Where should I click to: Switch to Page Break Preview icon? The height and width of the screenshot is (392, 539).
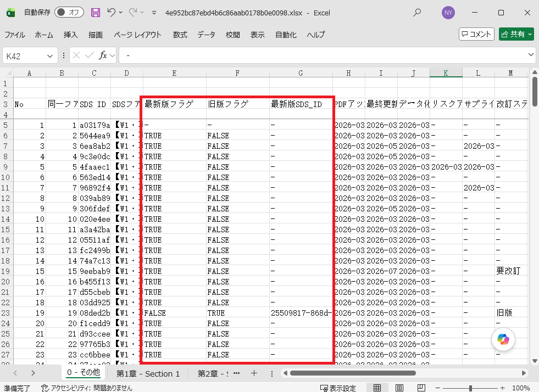tap(421, 388)
